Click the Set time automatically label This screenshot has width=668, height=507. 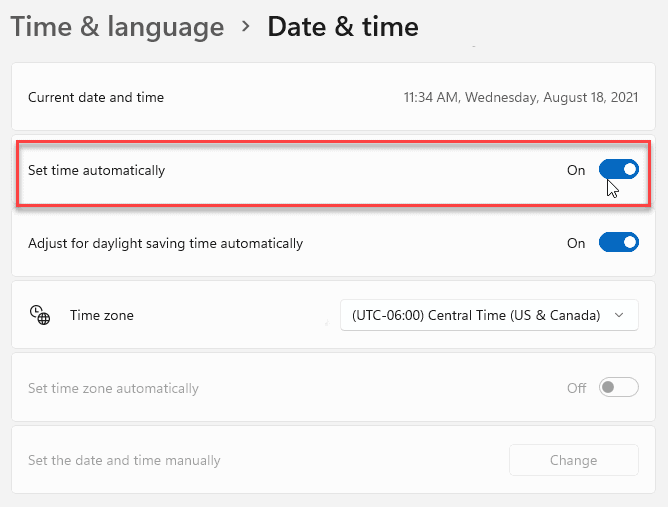(x=97, y=170)
